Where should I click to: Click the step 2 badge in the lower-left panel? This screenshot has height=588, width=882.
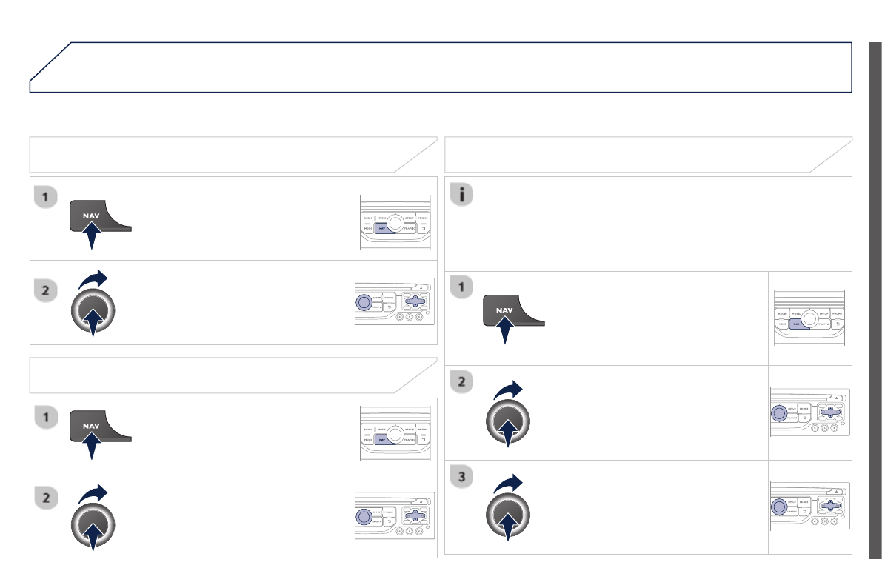click(46, 498)
